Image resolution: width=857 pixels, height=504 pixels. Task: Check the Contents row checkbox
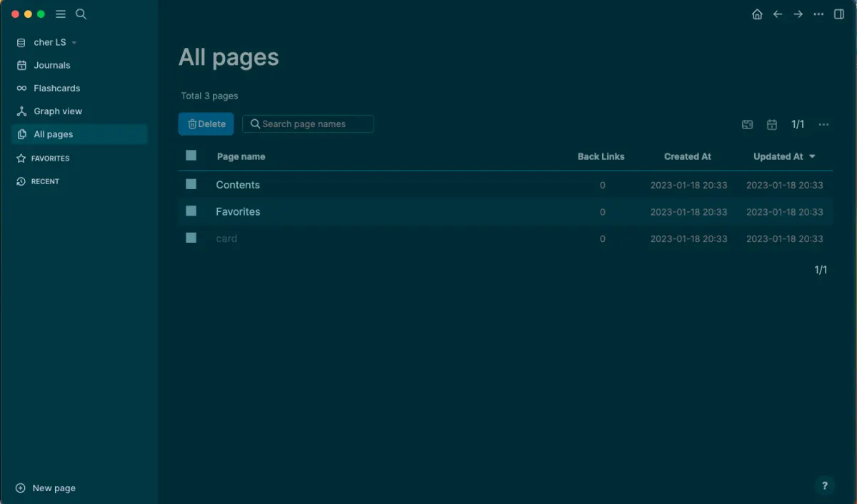(x=191, y=184)
